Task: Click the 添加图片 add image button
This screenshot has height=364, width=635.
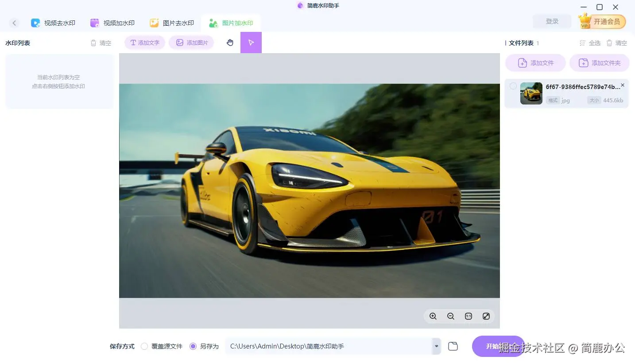Action: [191, 43]
